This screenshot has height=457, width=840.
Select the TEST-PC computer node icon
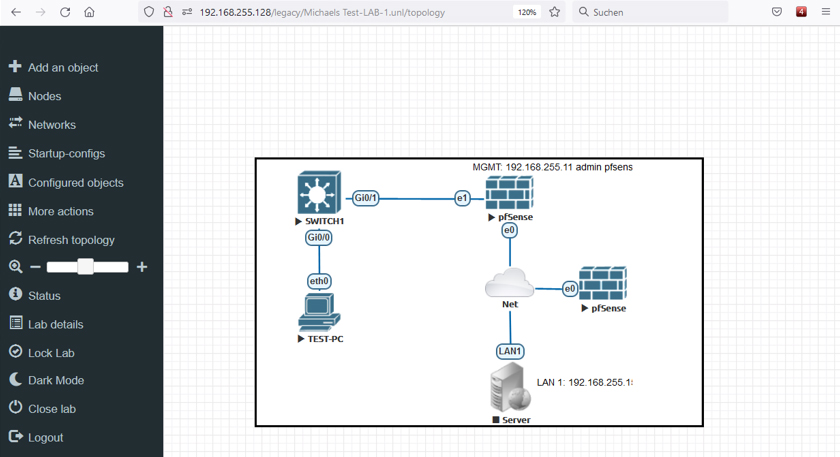[319, 312]
